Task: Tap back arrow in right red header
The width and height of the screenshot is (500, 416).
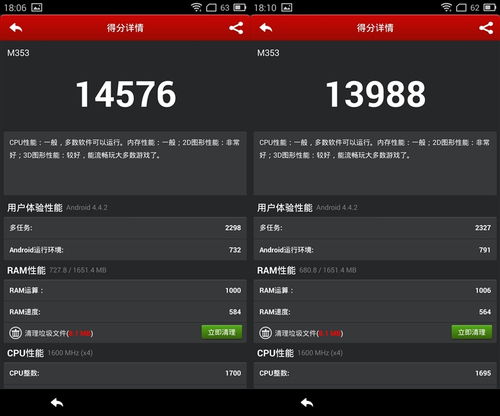Action: click(x=266, y=28)
